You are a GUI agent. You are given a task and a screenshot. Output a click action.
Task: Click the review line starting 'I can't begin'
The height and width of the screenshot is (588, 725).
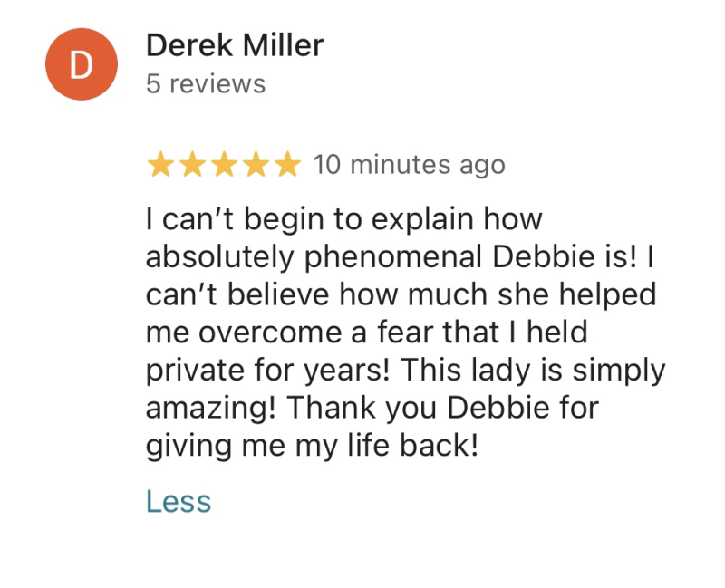coord(344,219)
